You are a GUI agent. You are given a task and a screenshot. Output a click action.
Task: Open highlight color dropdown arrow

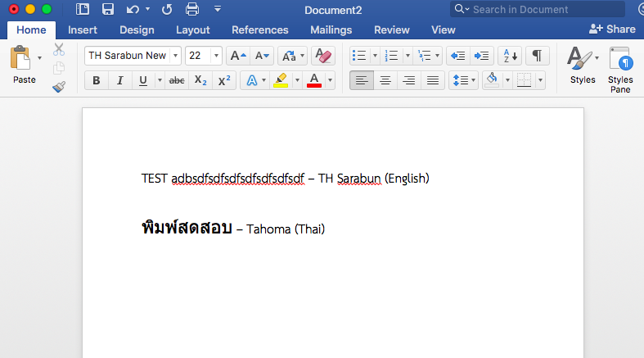click(x=297, y=80)
